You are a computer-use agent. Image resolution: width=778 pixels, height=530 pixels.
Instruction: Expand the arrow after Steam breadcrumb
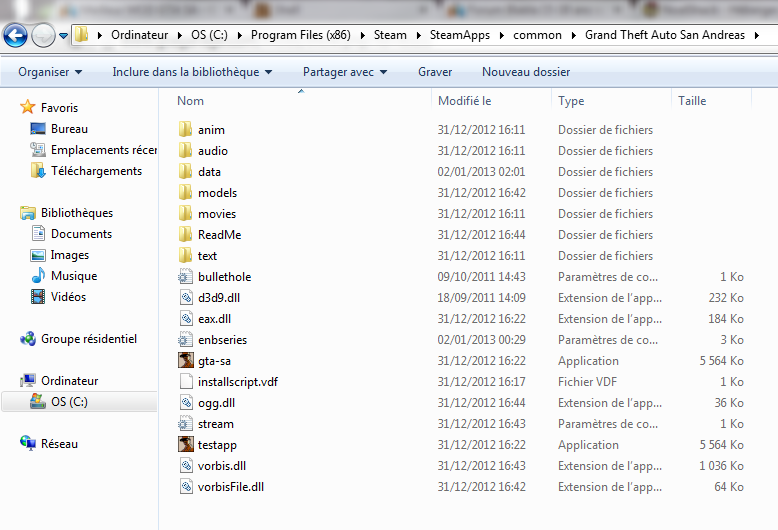point(418,35)
